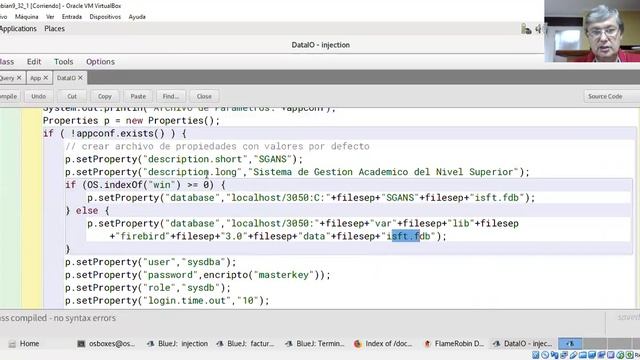
Task: Close the App editor tab
Action: pyautogui.click(x=46, y=78)
